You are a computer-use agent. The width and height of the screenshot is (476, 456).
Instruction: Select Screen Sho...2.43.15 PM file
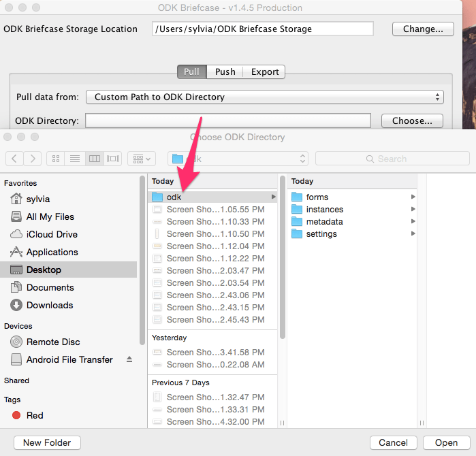(212, 308)
